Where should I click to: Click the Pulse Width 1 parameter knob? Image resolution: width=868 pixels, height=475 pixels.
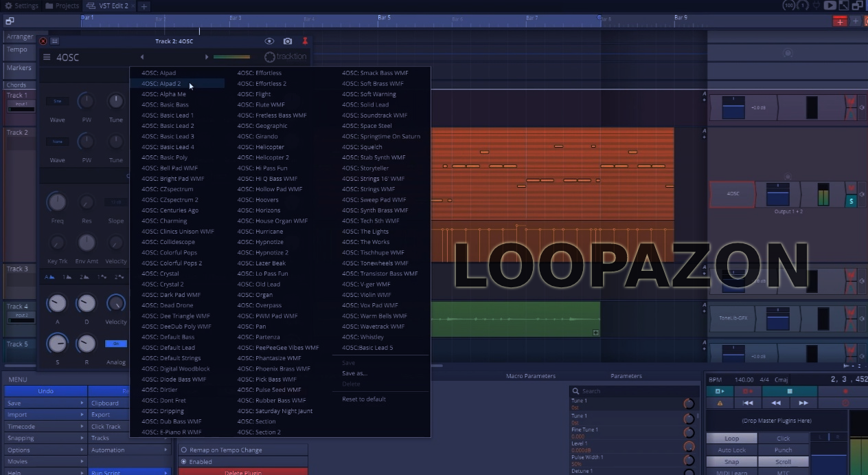(x=689, y=460)
